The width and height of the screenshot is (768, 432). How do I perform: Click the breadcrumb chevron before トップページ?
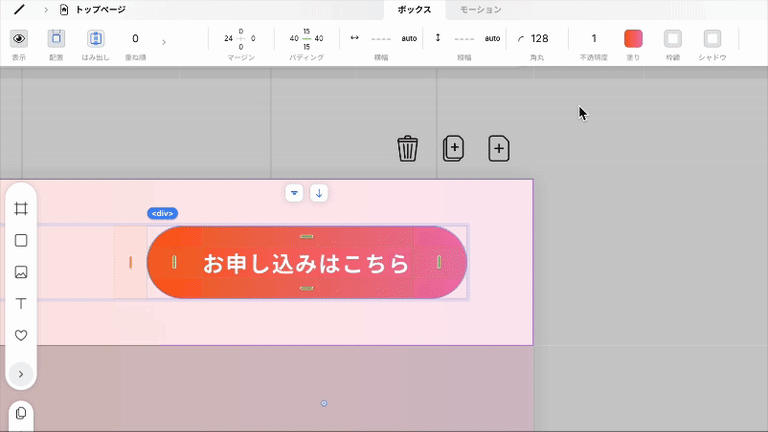click(x=46, y=10)
